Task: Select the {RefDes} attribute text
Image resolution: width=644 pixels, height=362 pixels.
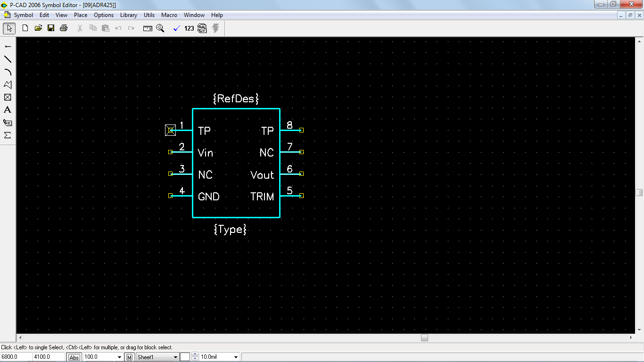Action: click(236, 99)
